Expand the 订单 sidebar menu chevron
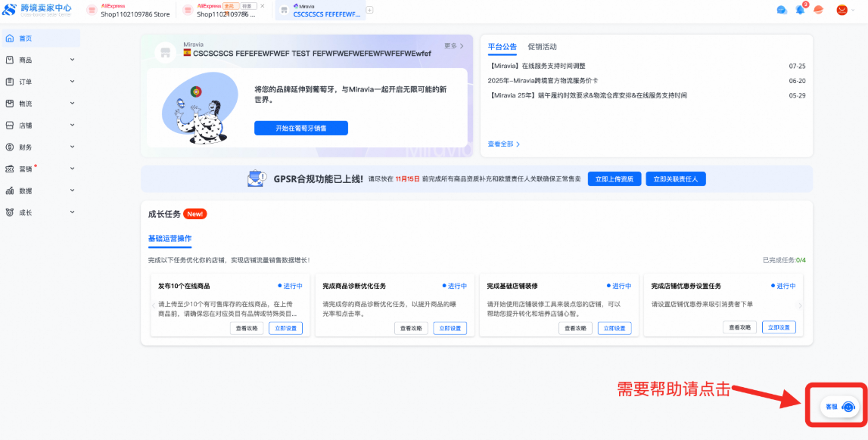868x440 pixels. click(72, 82)
